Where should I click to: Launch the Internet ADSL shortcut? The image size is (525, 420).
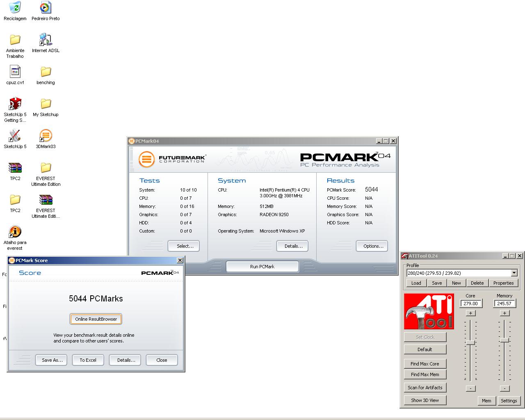[x=46, y=43]
